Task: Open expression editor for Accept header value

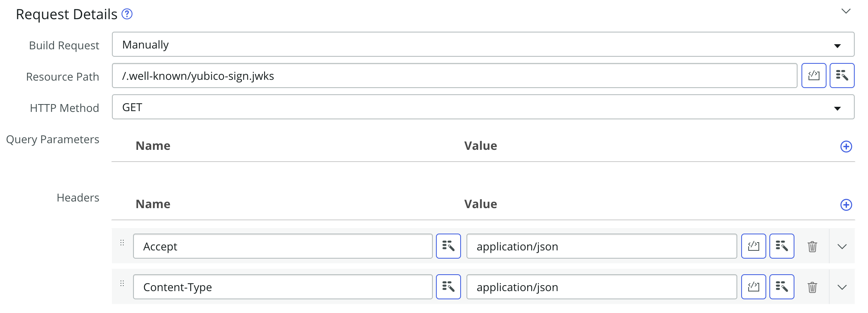Action: (753, 246)
